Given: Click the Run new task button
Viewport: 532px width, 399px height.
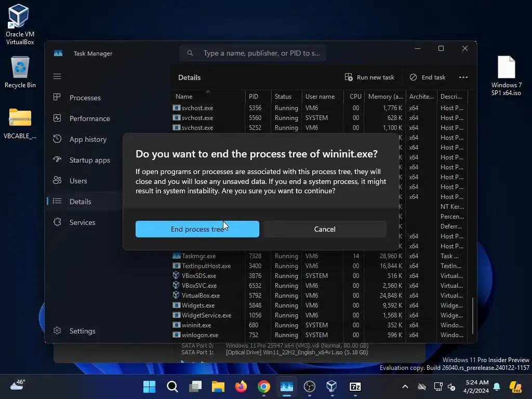Looking at the screenshot, I should (369, 77).
